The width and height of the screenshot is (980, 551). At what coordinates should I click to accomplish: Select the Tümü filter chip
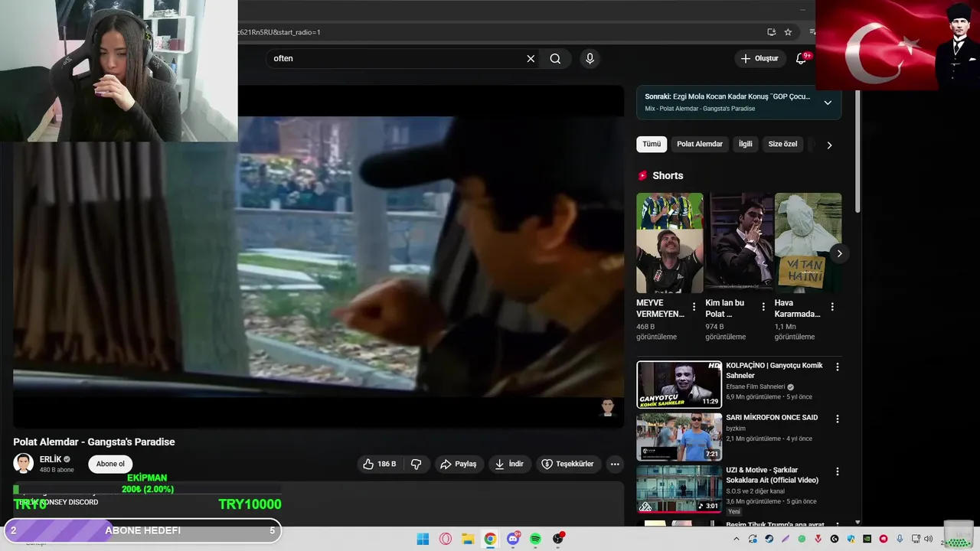point(652,144)
